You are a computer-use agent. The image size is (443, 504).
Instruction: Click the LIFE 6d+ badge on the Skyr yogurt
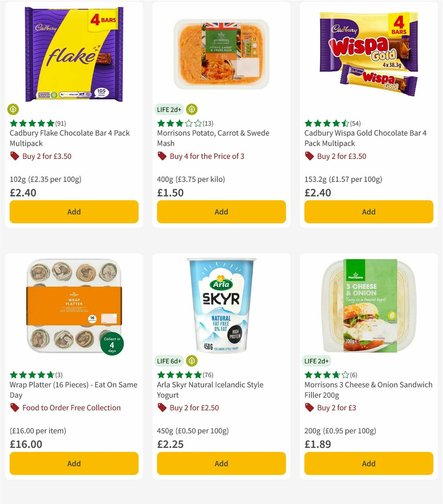point(168,361)
